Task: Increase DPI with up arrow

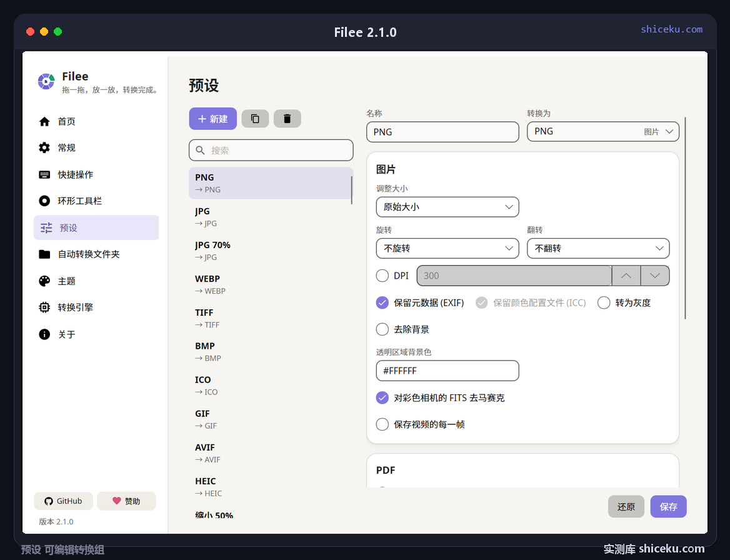Action: coord(626,276)
